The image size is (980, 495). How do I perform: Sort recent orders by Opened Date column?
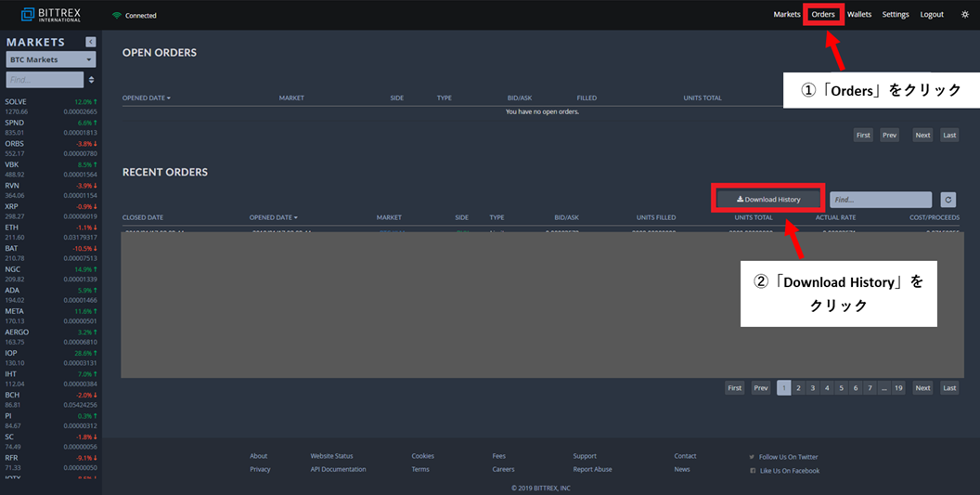pos(273,217)
